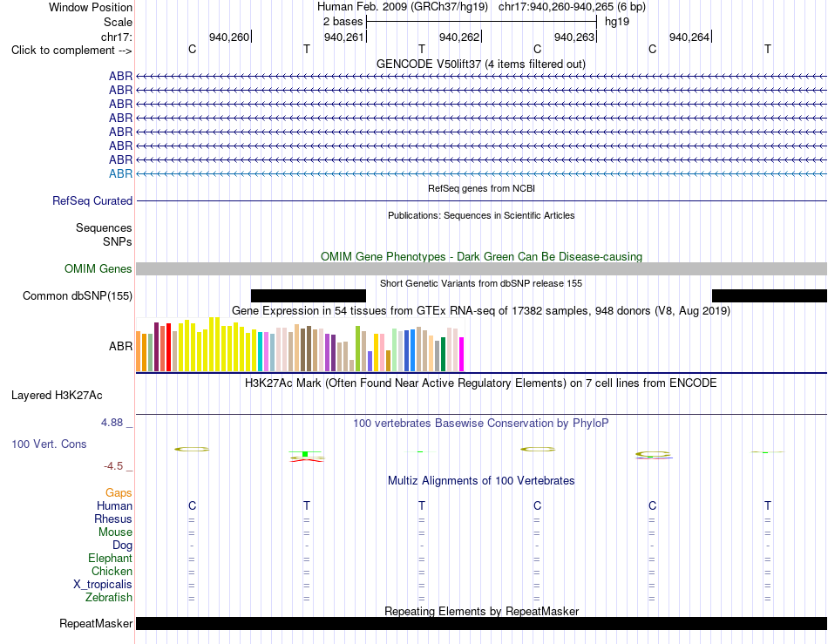
Task: Click the RefSeq Curated gene line
Action: (482, 200)
